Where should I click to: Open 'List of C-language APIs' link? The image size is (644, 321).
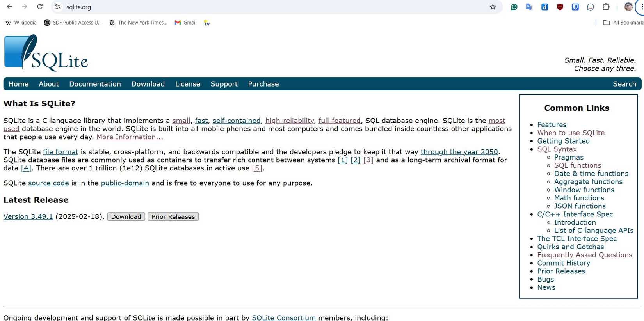coord(594,231)
